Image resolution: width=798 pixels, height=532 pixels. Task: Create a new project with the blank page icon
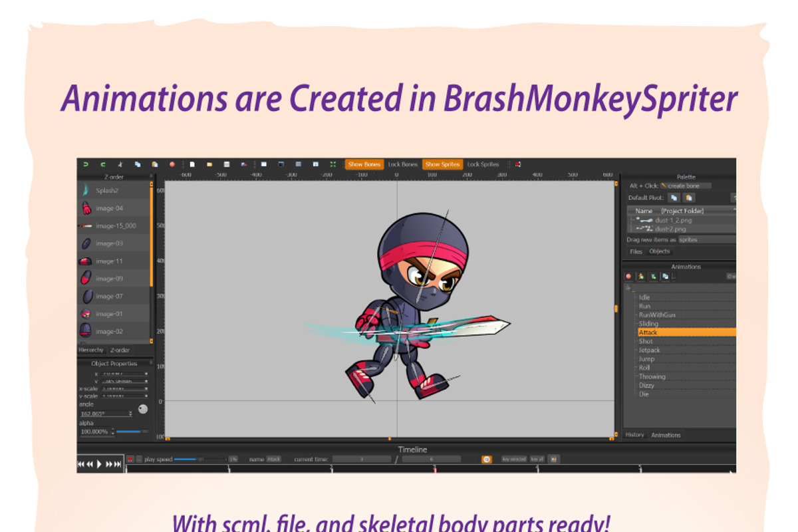pos(192,164)
